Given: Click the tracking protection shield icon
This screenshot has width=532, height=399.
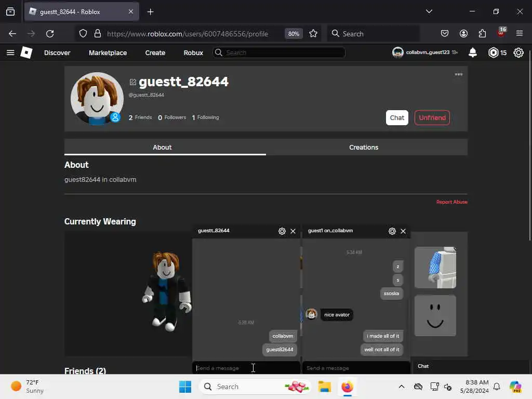Looking at the screenshot, I should 83,34.
